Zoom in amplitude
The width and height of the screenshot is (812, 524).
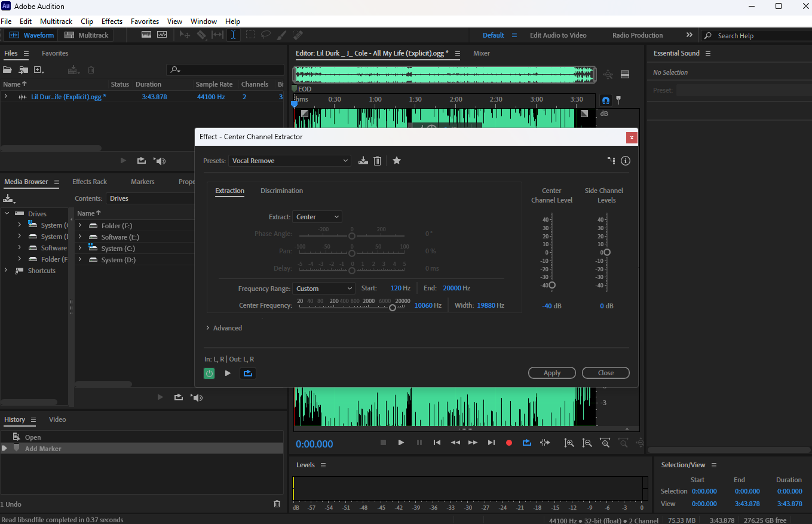tap(569, 443)
